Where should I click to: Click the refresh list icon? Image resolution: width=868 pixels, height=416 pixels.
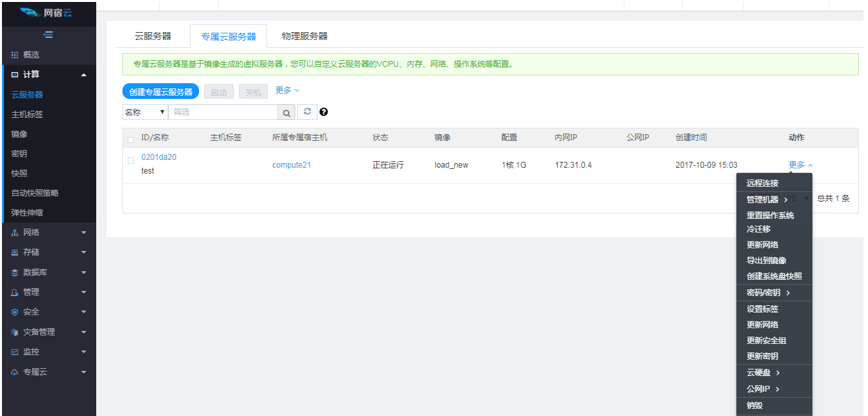307,111
